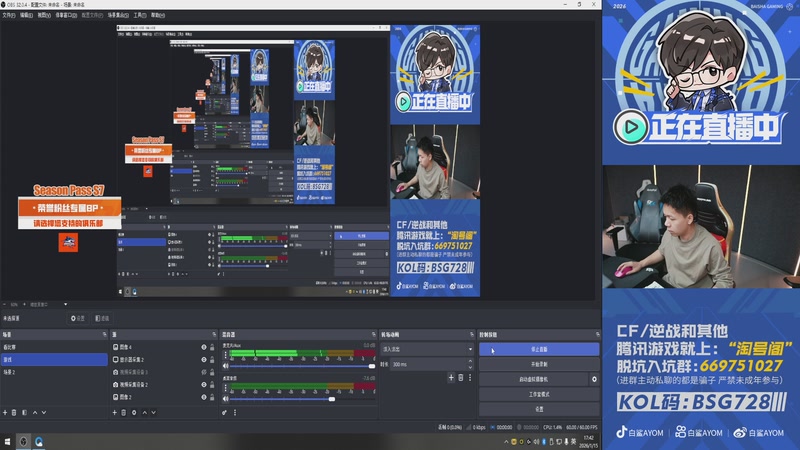Open scene filters icon in Scenes toolbar
Screen dimensions: 800x450
click(24, 412)
